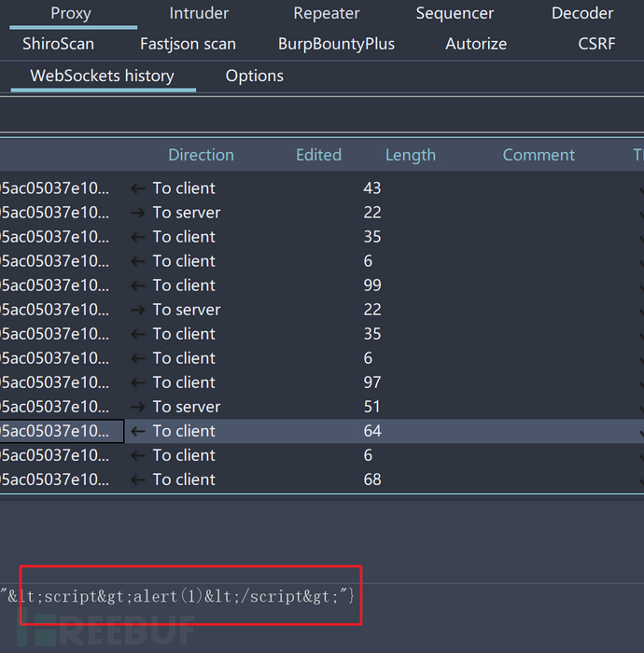This screenshot has height=653, width=644.
Task: Go to the Sequencer tab
Action: pos(455,13)
